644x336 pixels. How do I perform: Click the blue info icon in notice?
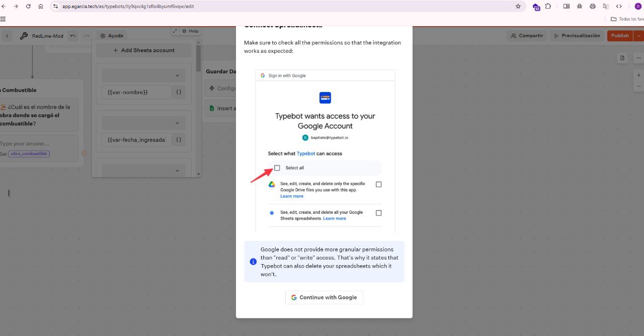[253, 262]
